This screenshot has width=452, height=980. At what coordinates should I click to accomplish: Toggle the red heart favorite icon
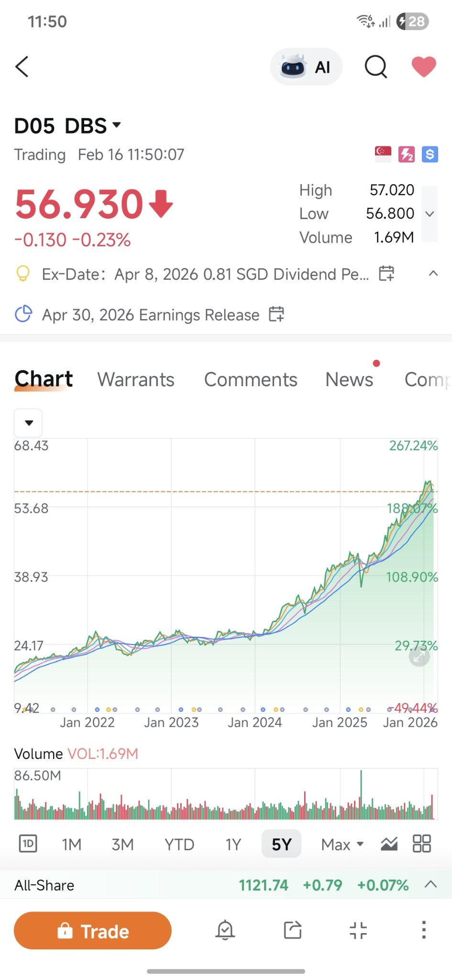coord(424,67)
